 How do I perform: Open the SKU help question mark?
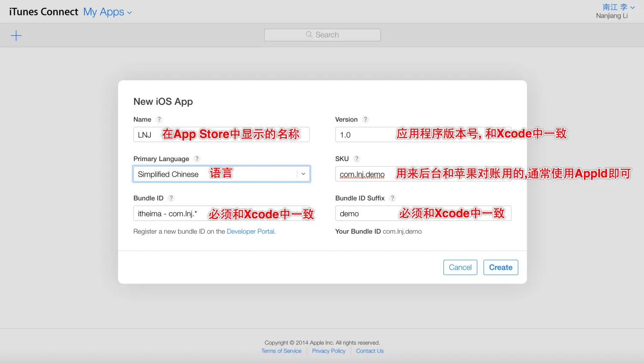pyautogui.click(x=356, y=159)
